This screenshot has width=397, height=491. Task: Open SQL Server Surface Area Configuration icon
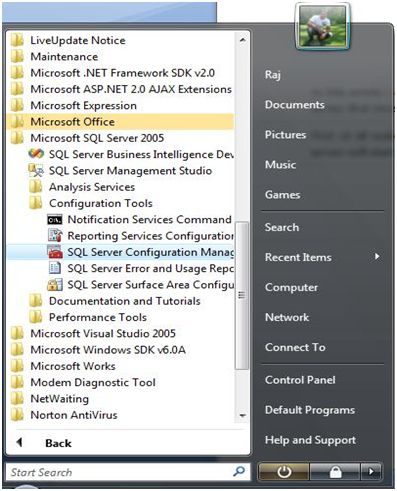tap(55, 284)
